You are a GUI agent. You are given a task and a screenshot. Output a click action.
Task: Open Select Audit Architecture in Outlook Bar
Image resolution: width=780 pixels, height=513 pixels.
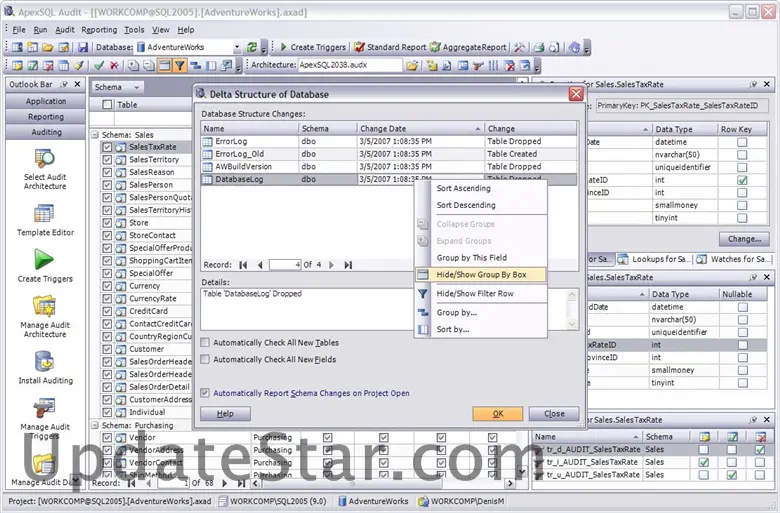click(45, 170)
